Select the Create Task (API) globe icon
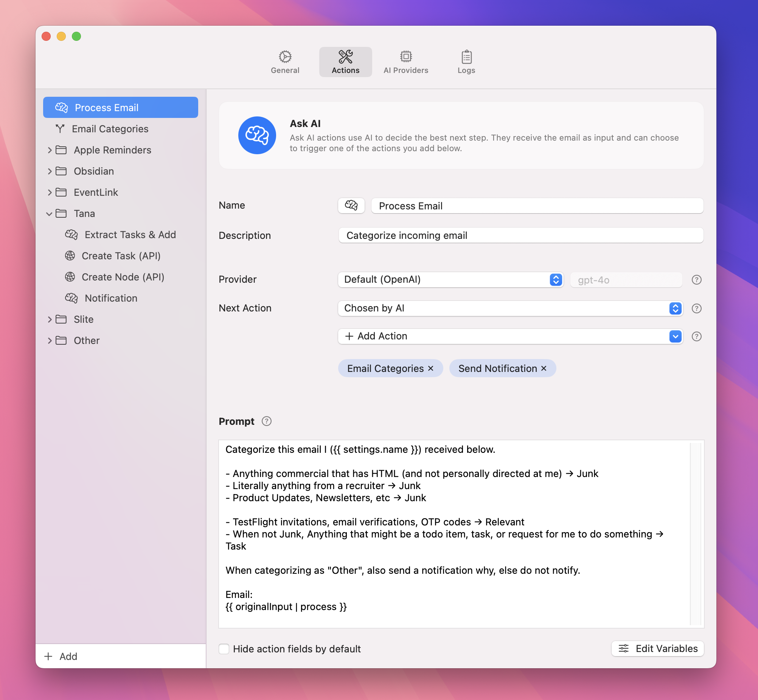This screenshot has height=700, width=758. click(70, 256)
